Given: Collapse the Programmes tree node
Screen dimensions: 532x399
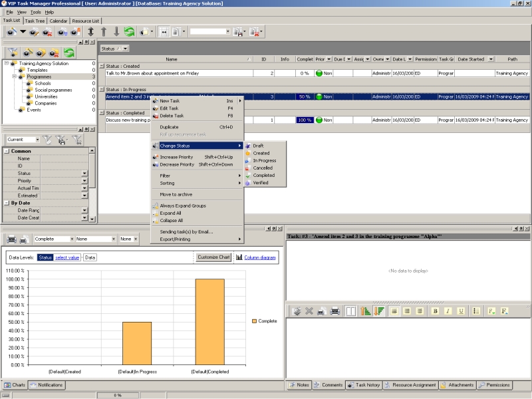Looking at the screenshot, I should (x=14, y=76).
